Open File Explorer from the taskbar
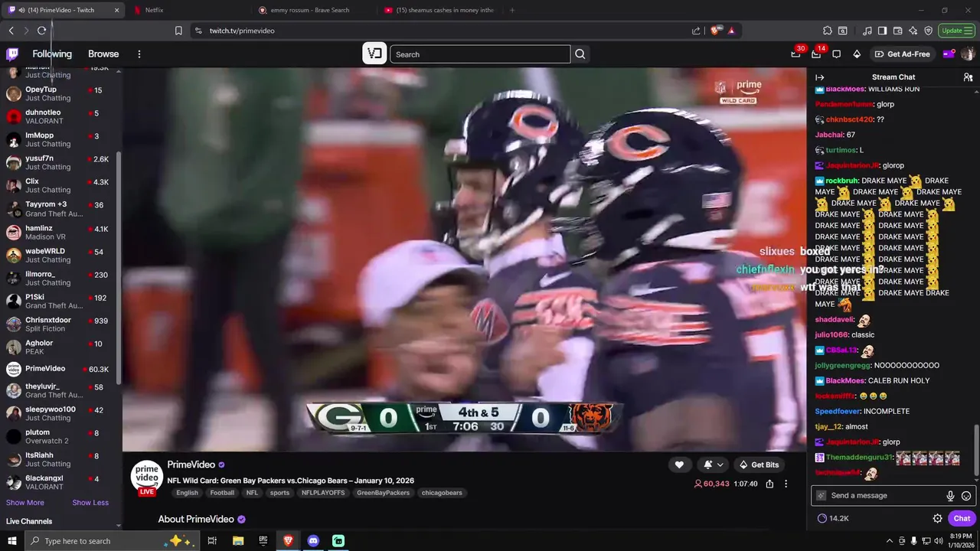Image resolution: width=980 pixels, height=551 pixels. coord(238,541)
